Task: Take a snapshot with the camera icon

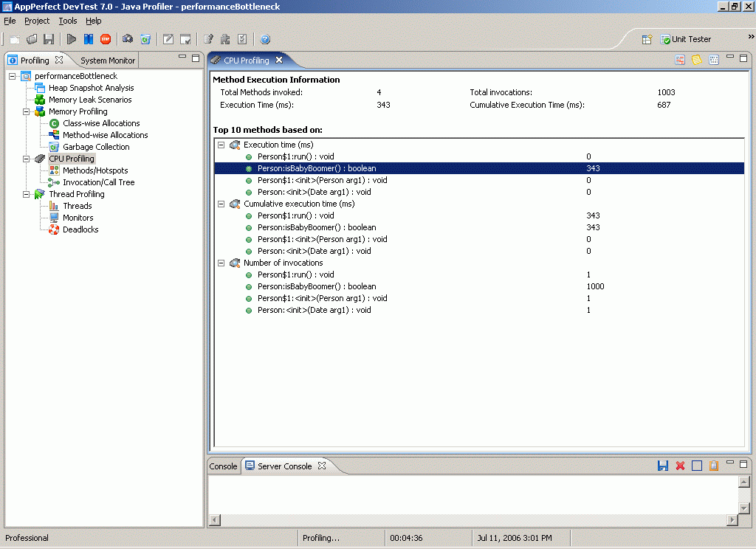Action: pyautogui.click(x=128, y=39)
